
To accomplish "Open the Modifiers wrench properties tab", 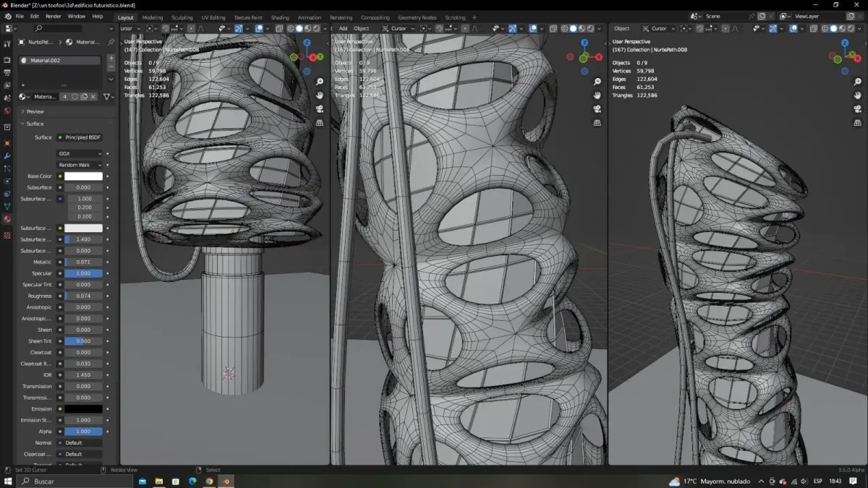I will coord(7,156).
